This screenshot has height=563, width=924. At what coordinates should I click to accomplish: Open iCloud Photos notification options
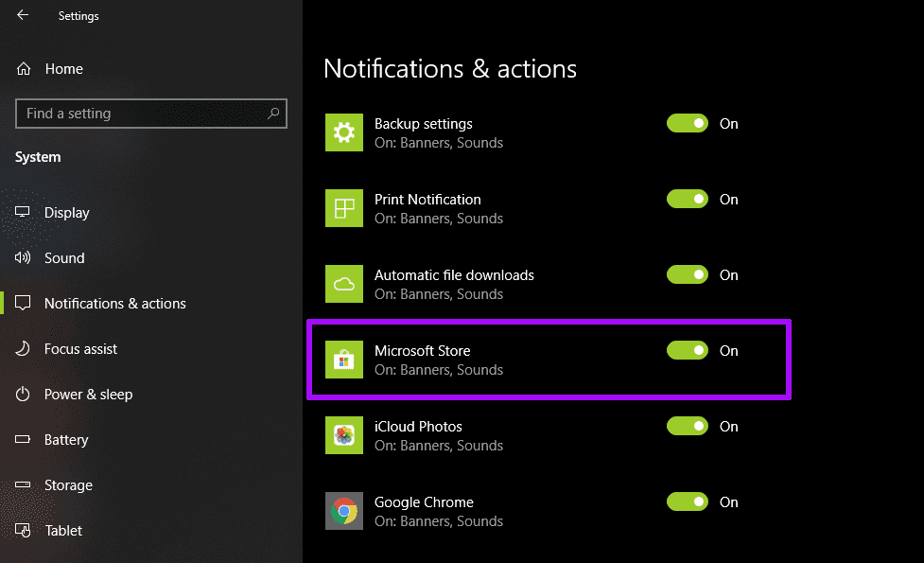click(418, 426)
